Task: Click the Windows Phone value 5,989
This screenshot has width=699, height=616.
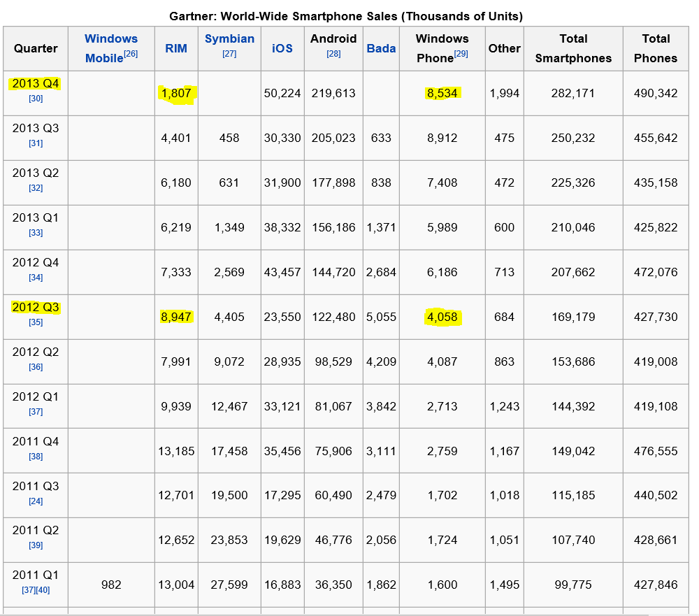Action: 442,227
